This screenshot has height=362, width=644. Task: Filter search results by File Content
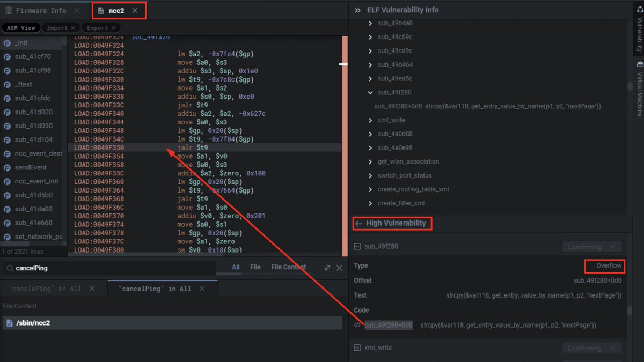[289, 267]
